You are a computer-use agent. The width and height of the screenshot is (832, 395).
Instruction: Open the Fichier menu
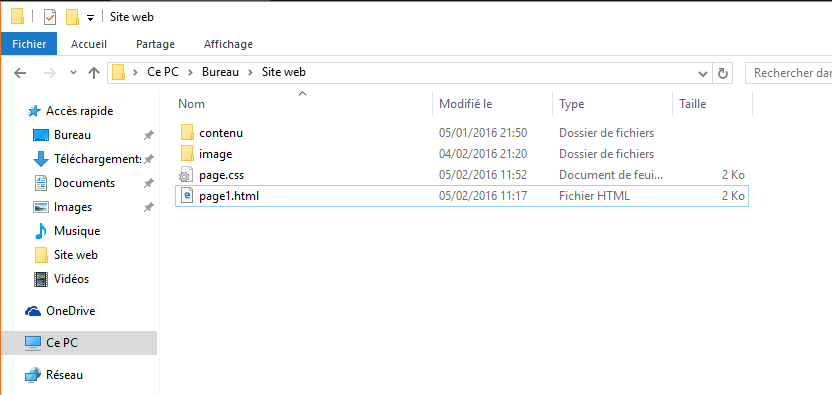pyautogui.click(x=29, y=44)
